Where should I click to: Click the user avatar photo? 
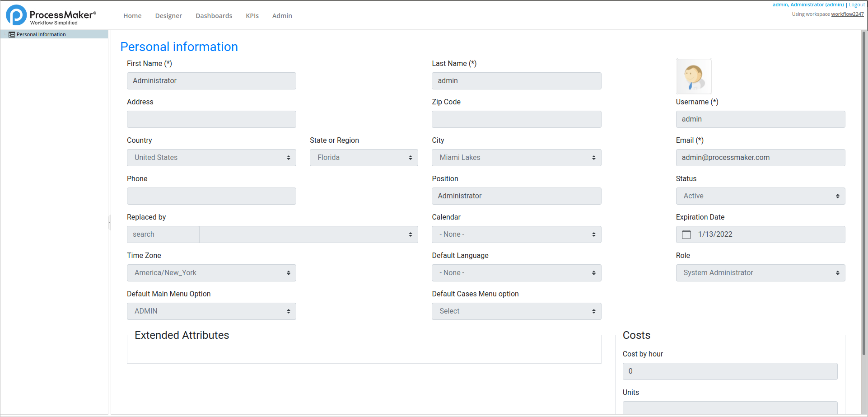[694, 76]
